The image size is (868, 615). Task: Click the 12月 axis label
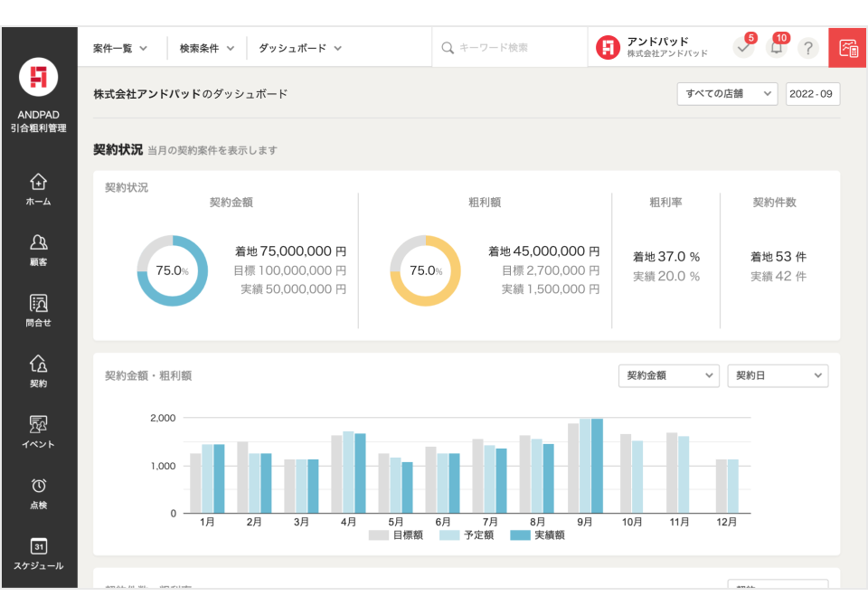point(726,522)
